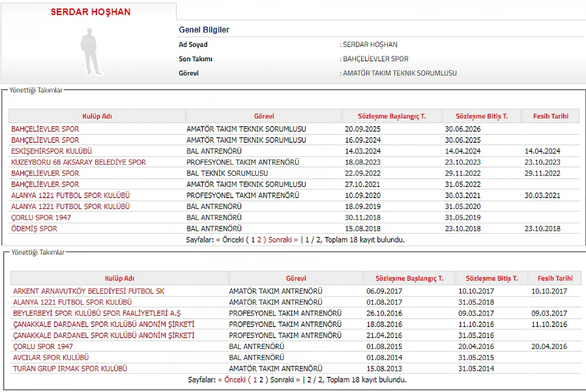
Task: Click Turan Grup Irmak Spor Kulübü link
Action: pyautogui.click(x=70, y=368)
